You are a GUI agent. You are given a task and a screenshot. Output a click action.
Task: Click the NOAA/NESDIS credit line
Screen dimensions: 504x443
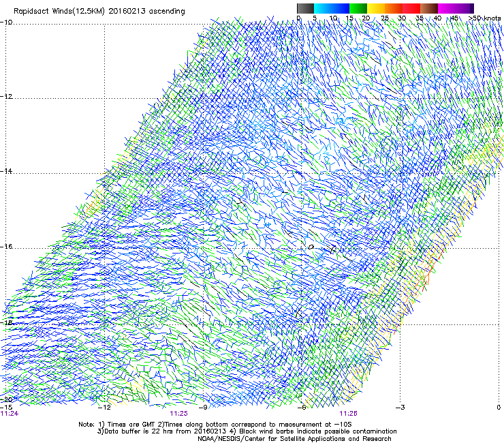(x=294, y=439)
